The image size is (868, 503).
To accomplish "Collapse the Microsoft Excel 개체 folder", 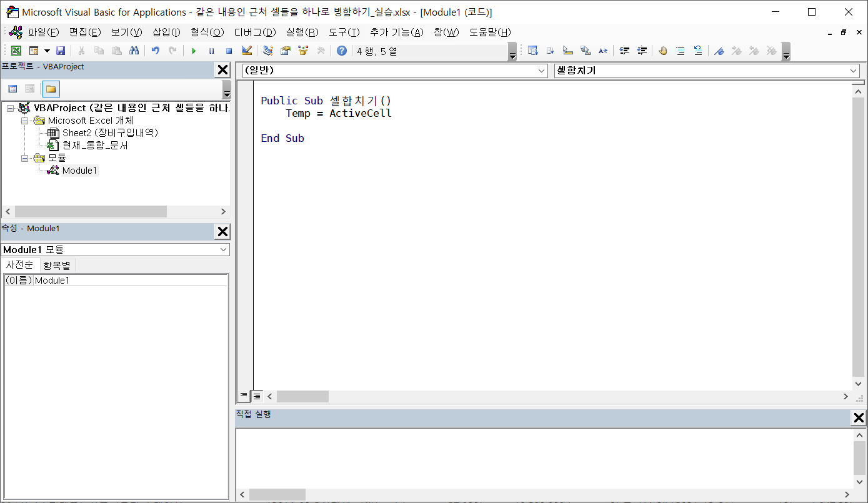I will coord(25,121).
